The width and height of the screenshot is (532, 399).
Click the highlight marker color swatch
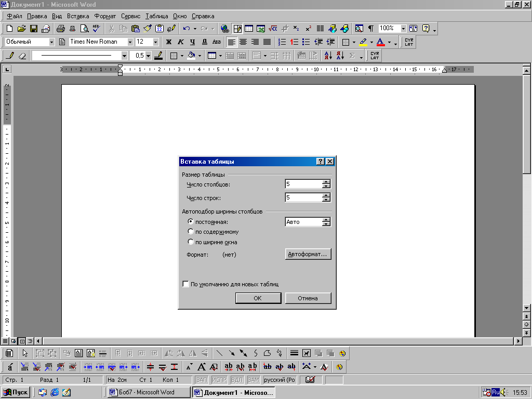click(363, 42)
